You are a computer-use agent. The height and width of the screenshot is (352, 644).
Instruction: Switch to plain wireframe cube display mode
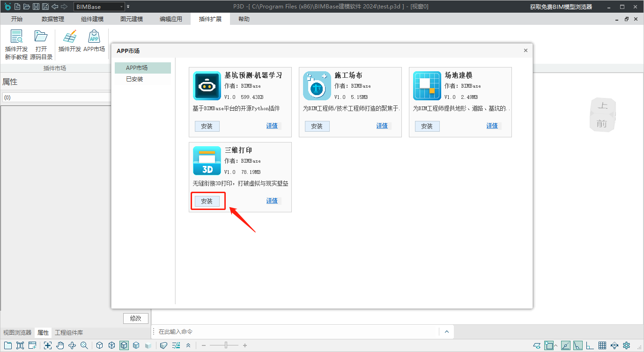100,345
